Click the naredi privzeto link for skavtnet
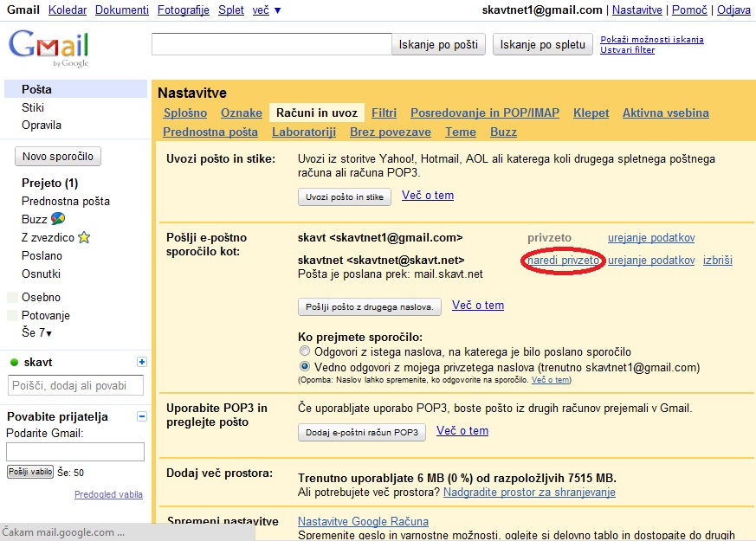This screenshot has height=541, width=756. 563,261
